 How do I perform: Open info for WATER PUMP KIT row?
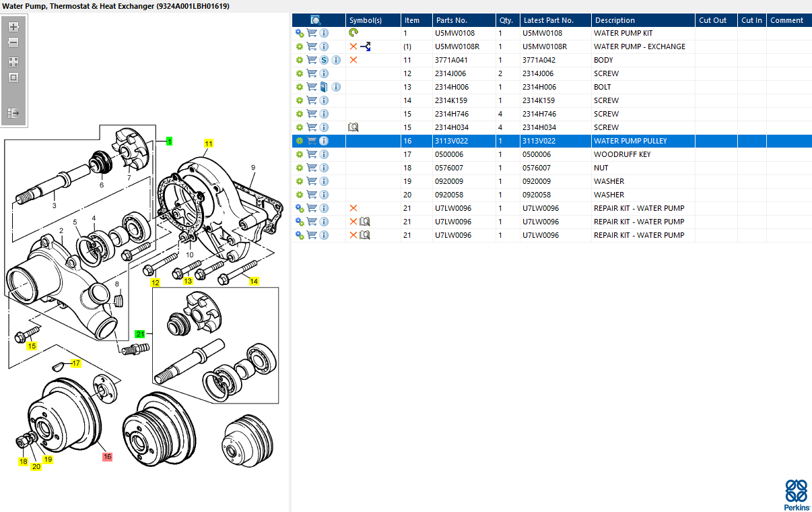324,33
